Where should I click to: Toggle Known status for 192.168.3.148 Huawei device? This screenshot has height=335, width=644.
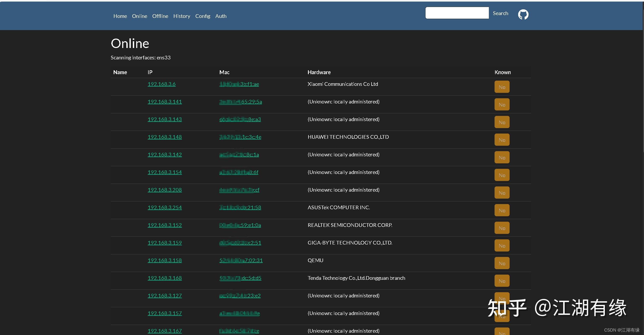click(502, 139)
